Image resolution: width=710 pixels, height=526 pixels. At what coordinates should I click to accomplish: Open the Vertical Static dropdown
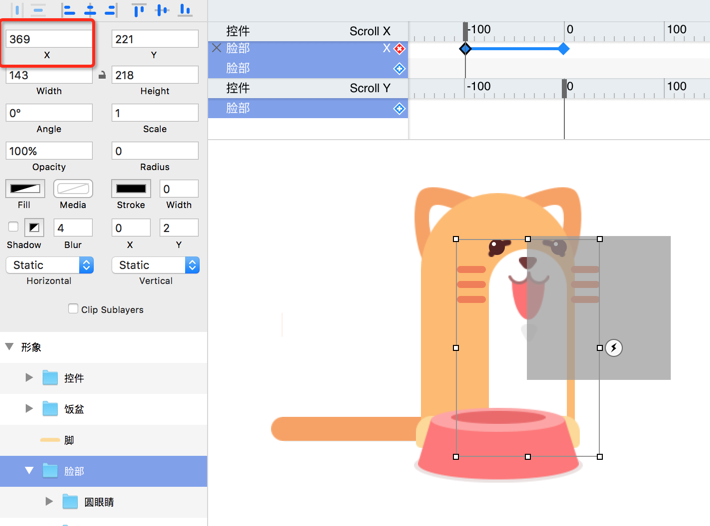pos(155,265)
